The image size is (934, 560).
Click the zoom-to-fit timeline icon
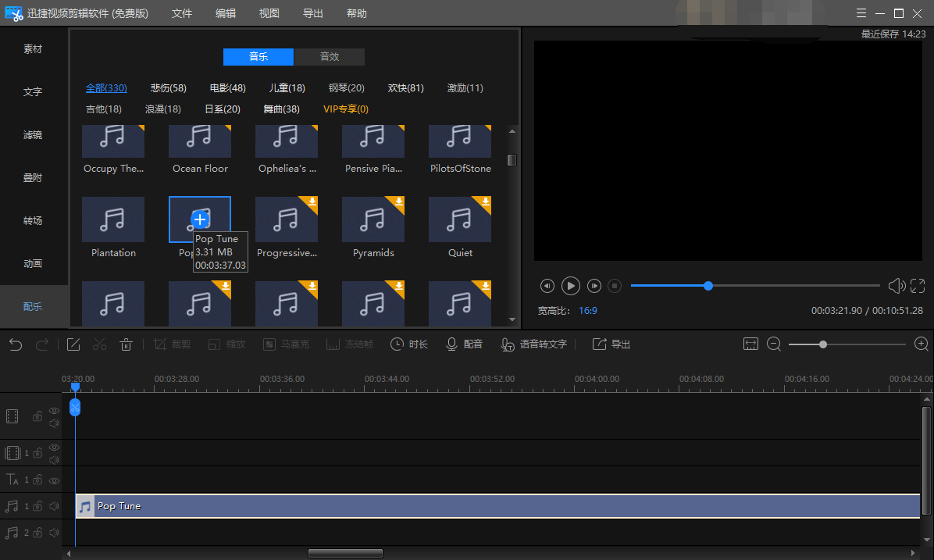click(x=750, y=344)
